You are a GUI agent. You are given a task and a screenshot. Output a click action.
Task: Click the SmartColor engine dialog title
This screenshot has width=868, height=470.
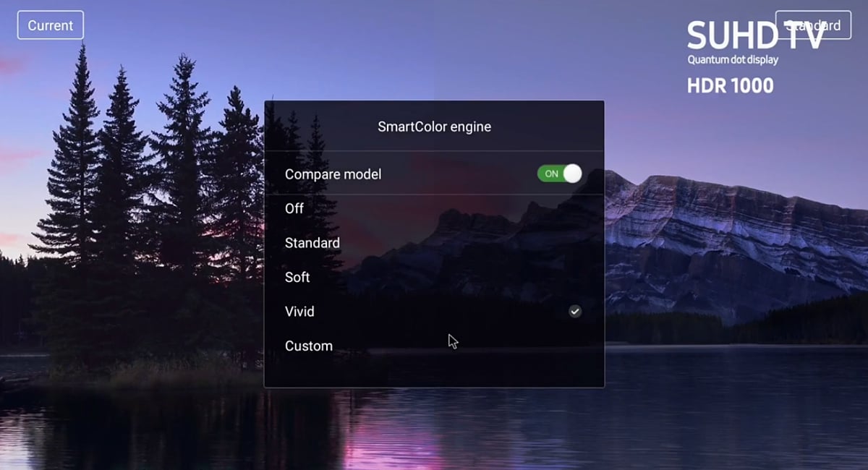click(x=434, y=127)
